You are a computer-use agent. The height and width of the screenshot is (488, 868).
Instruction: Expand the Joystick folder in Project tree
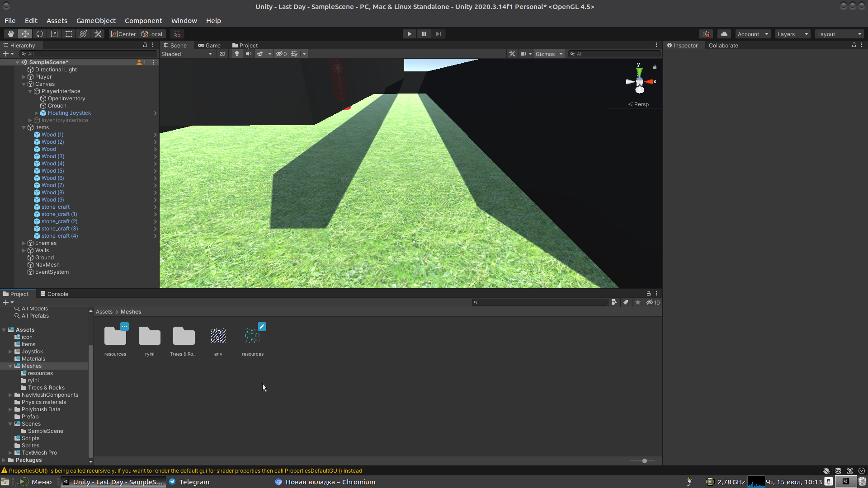pyautogui.click(x=10, y=352)
